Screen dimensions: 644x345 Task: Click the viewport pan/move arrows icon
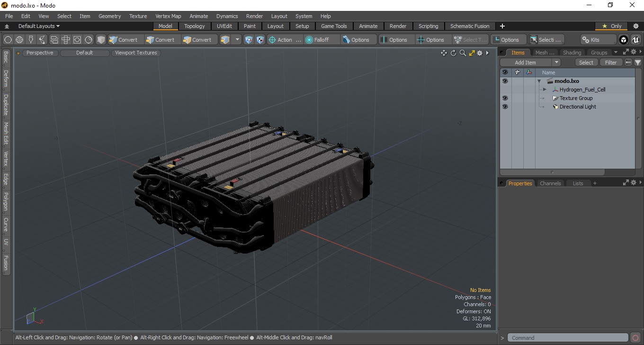coord(444,53)
